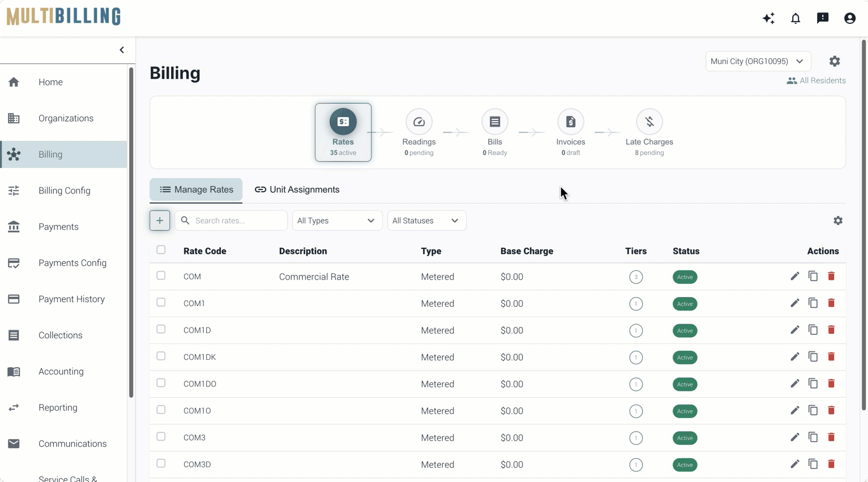The image size is (868, 482).
Task: Toggle the select-all checkbox in table header
Action: 161,250
